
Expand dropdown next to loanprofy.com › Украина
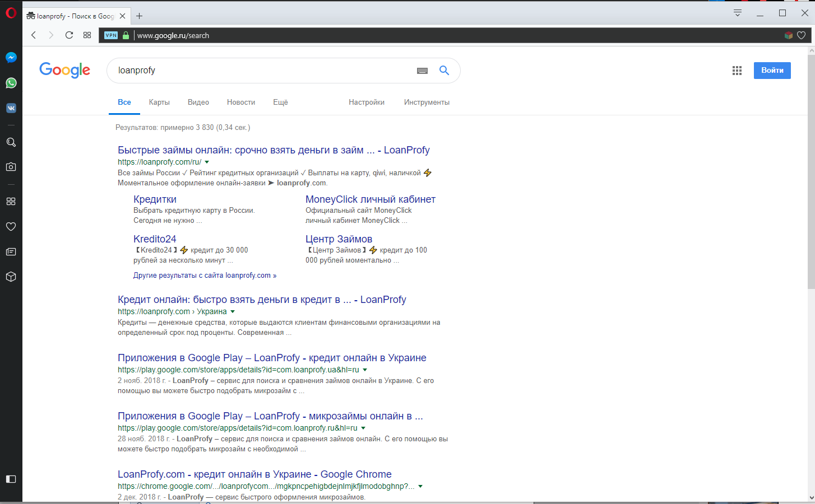233,312
